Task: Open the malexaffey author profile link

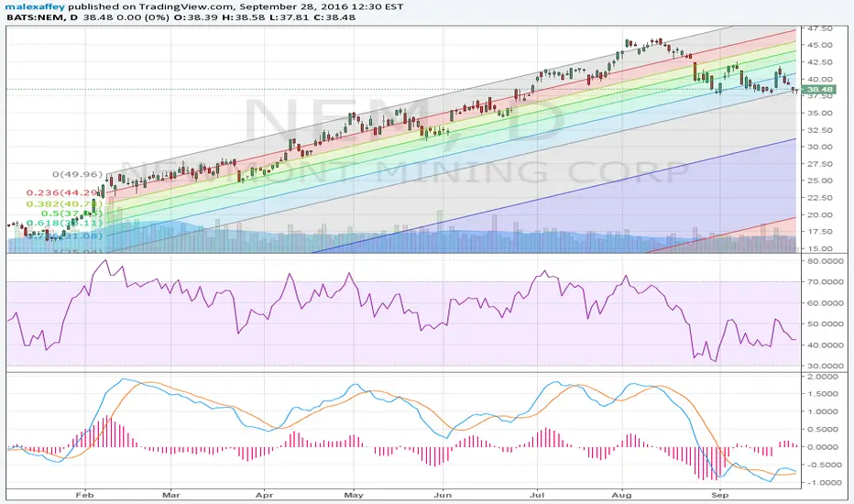Action: (36, 6)
